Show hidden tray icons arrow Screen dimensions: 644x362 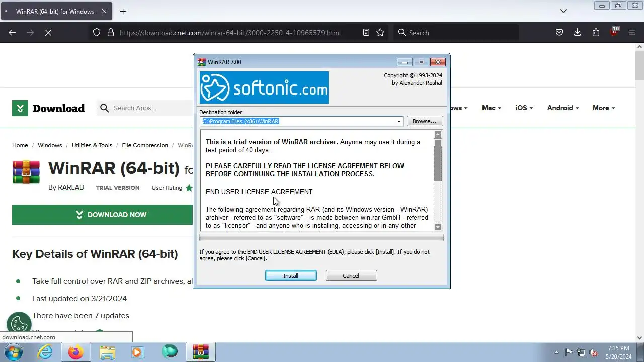click(x=556, y=352)
